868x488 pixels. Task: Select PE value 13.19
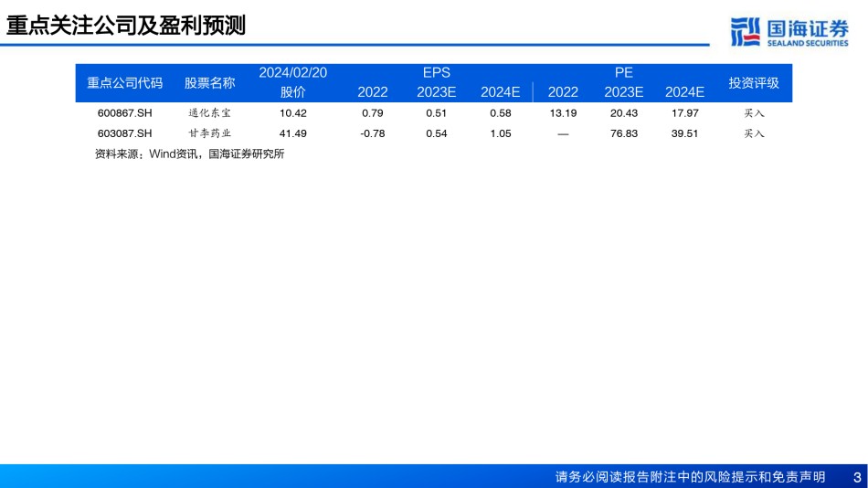[x=563, y=113]
